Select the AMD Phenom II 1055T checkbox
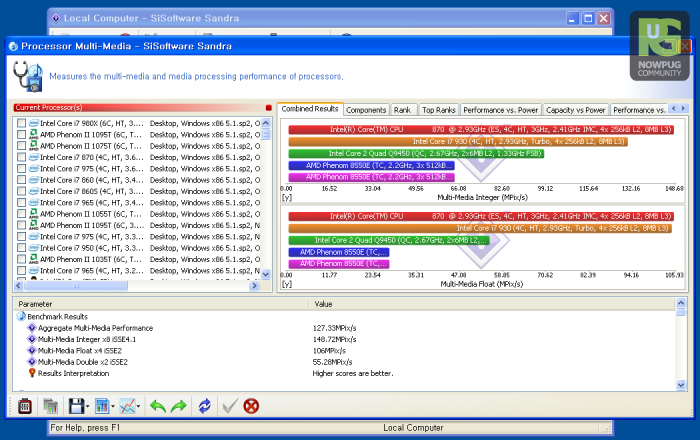The image size is (700, 440). [x=21, y=214]
